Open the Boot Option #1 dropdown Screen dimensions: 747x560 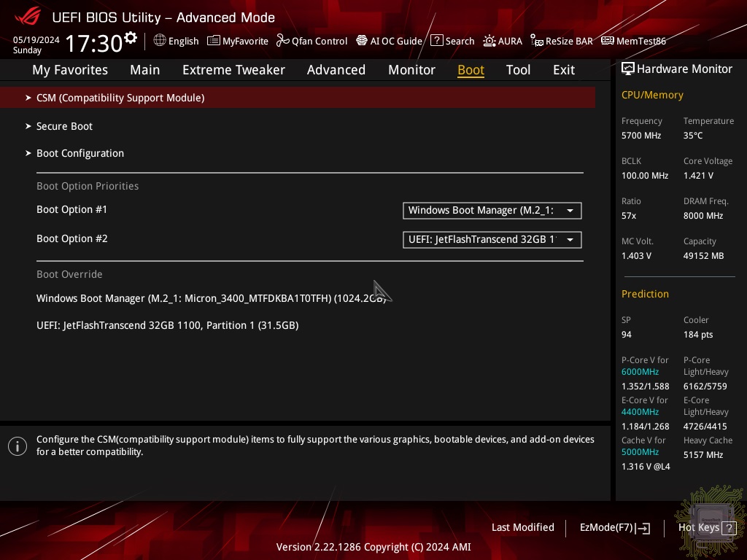coord(492,211)
